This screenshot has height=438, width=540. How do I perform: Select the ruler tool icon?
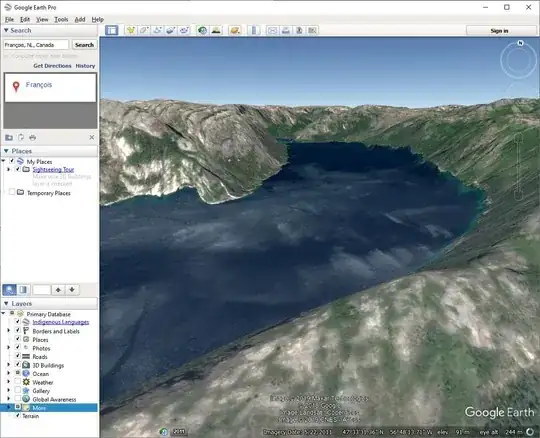[x=254, y=30]
